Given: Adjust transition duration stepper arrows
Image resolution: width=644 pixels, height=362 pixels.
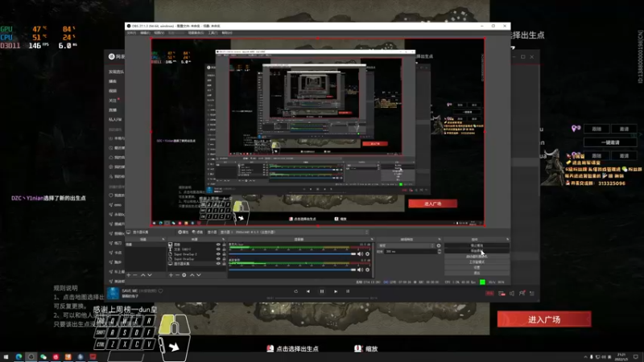Looking at the screenshot, I should coord(439,251).
